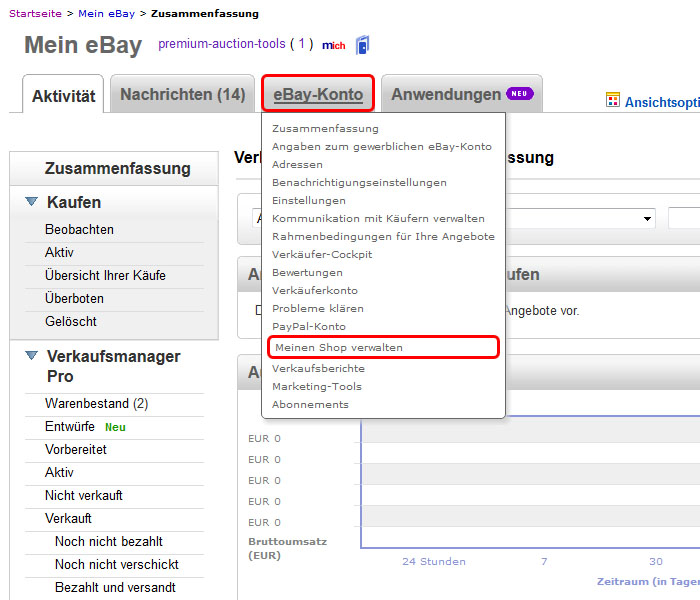
Task: Open Bewertungen menu entry
Action: point(307,272)
